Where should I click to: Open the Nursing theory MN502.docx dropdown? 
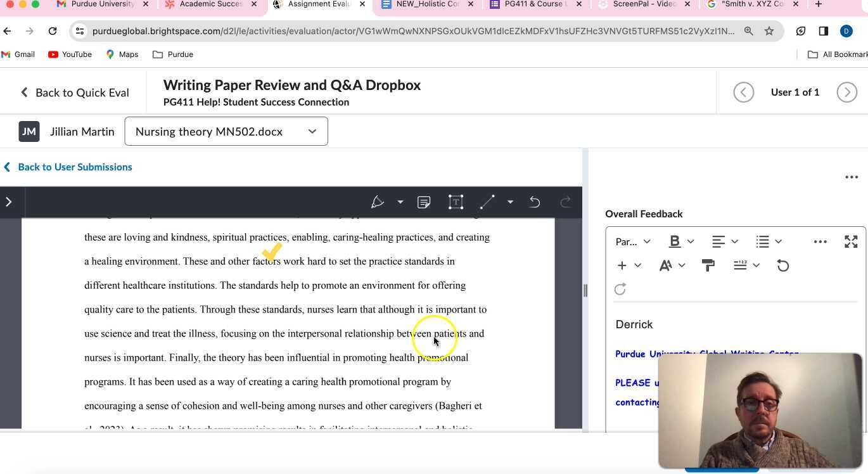point(226,131)
